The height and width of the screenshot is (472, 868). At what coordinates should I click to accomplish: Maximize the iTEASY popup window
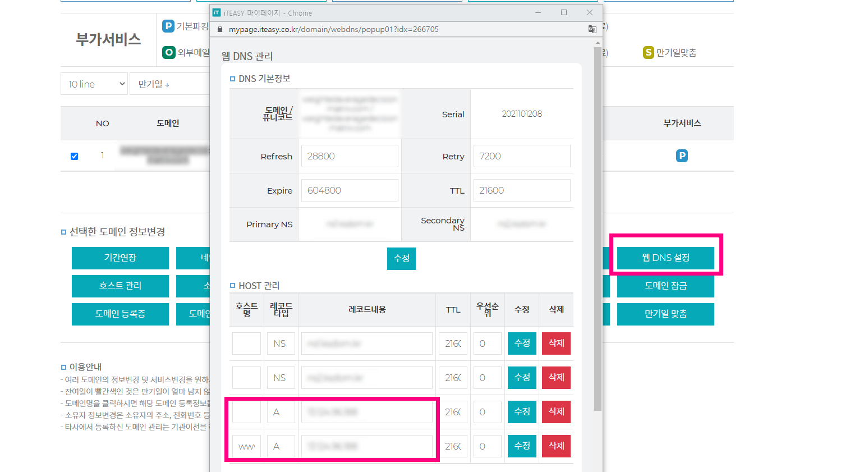click(564, 12)
